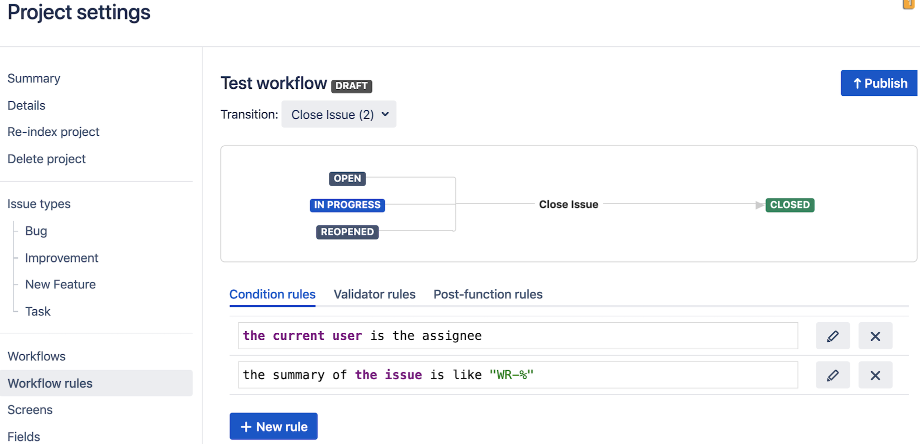Delete the current user assignee rule
This screenshot has width=920, height=444.
pyautogui.click(x=875, y=335)
